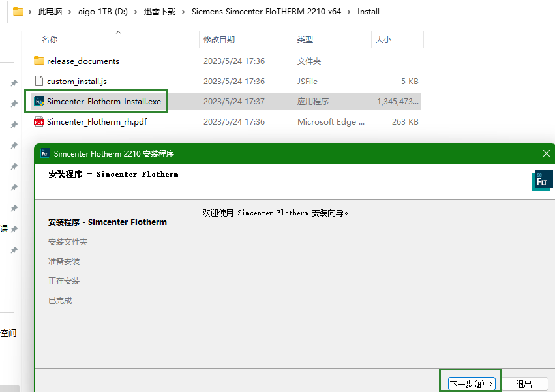Select the 正在安装 installer step
555x392 pixels.
point(64,281)
